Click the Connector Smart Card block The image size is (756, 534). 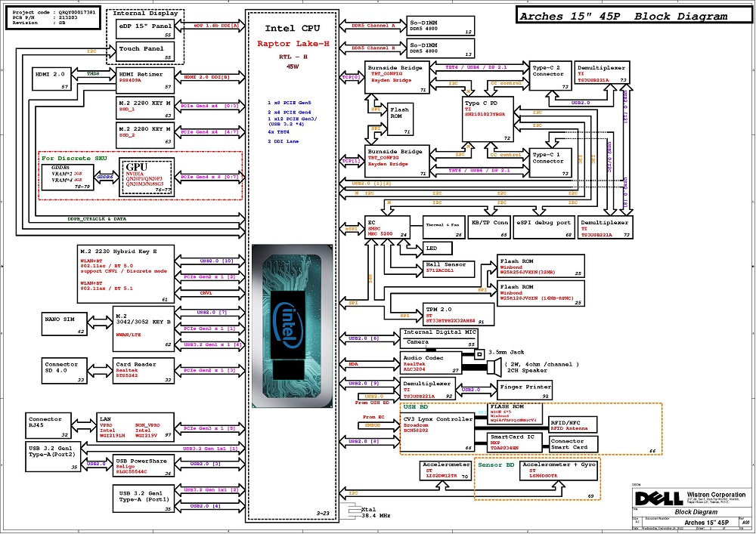[573, 443]
